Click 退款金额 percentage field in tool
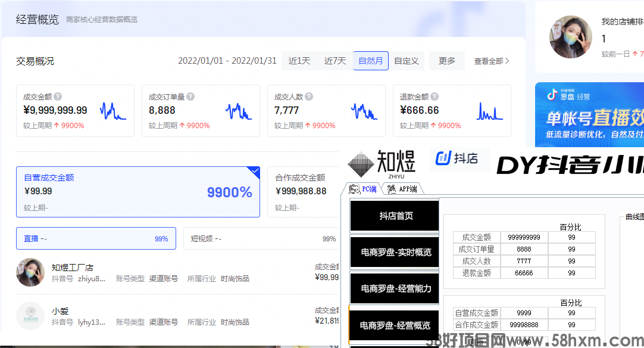The width and height of the screenshot is (644, 348). point(572,273)
